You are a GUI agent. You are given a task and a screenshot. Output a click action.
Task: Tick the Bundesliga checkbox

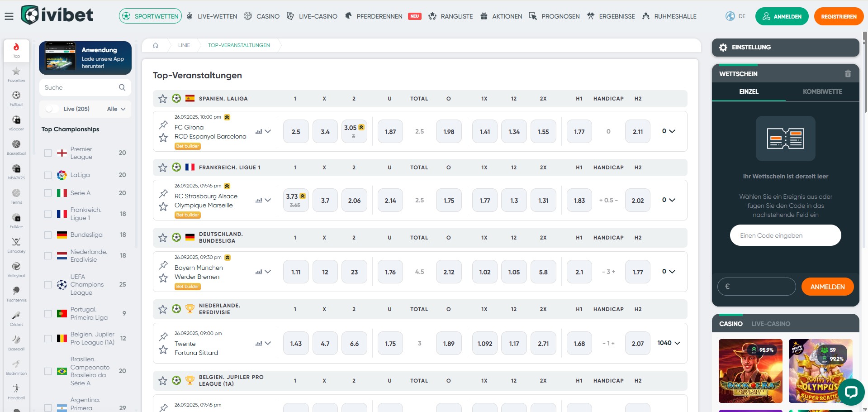click(48, 235)
